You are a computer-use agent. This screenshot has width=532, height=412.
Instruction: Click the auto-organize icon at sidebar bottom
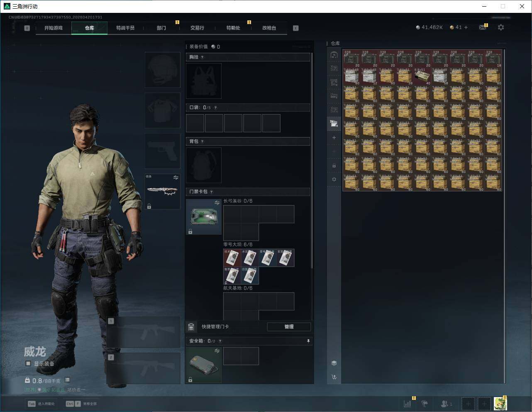[334, 377]
